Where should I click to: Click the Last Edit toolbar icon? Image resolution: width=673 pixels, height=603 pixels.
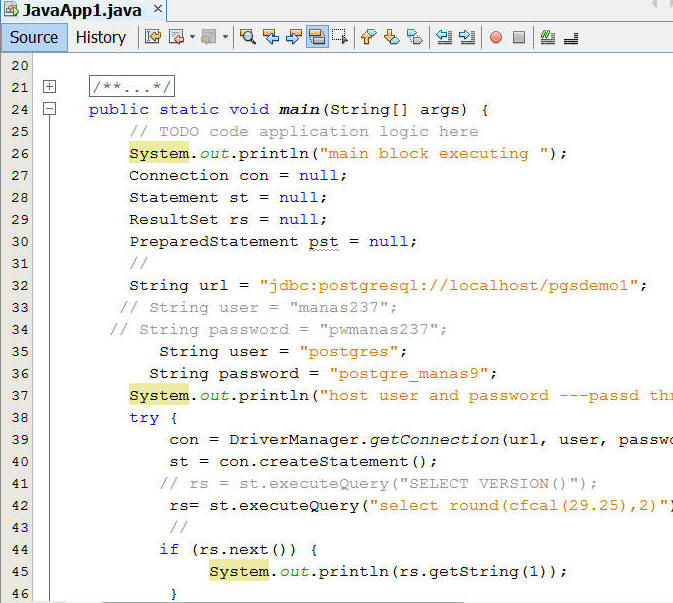(x=153, y=37)
